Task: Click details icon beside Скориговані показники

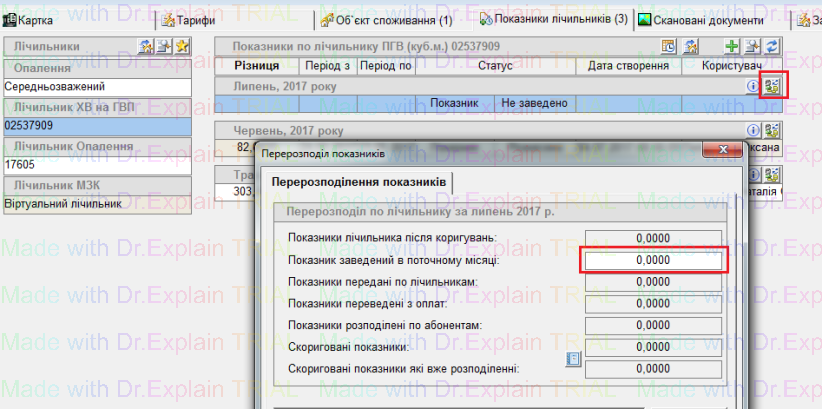Action: (573, 359)
